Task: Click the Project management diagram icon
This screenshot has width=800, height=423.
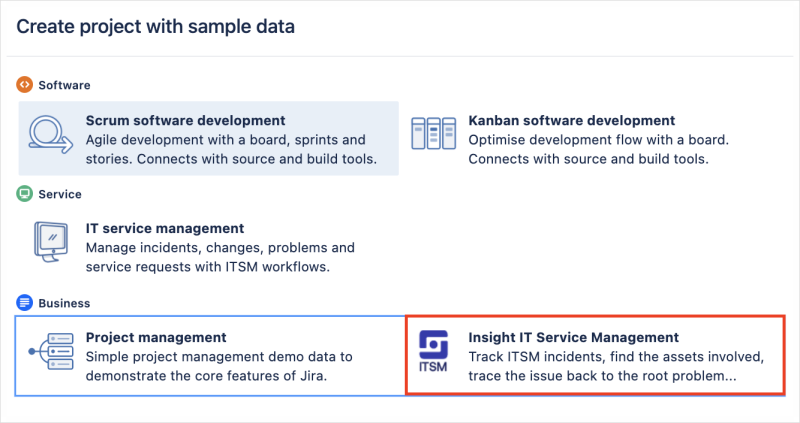Action: 50,356
